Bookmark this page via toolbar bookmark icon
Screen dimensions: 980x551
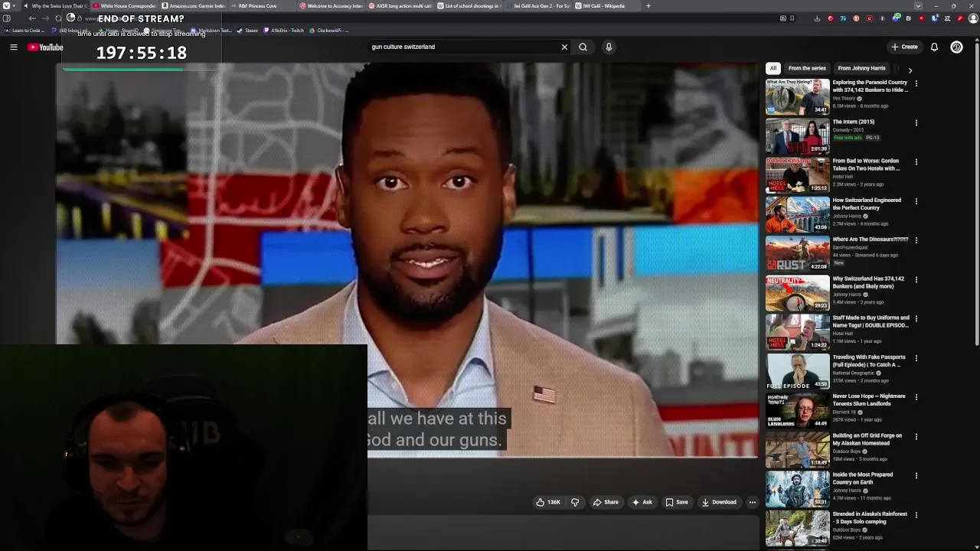(792, 18)
